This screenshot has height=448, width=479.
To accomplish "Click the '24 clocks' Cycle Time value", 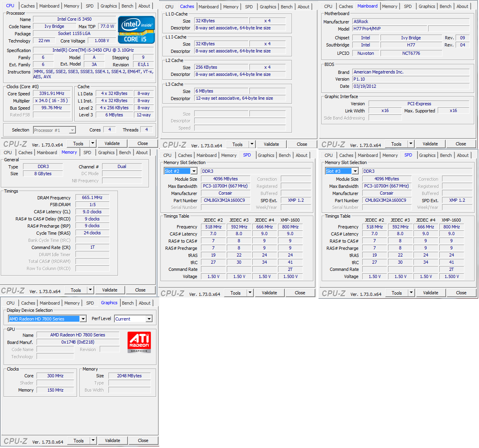I will [x=92, y=233].
